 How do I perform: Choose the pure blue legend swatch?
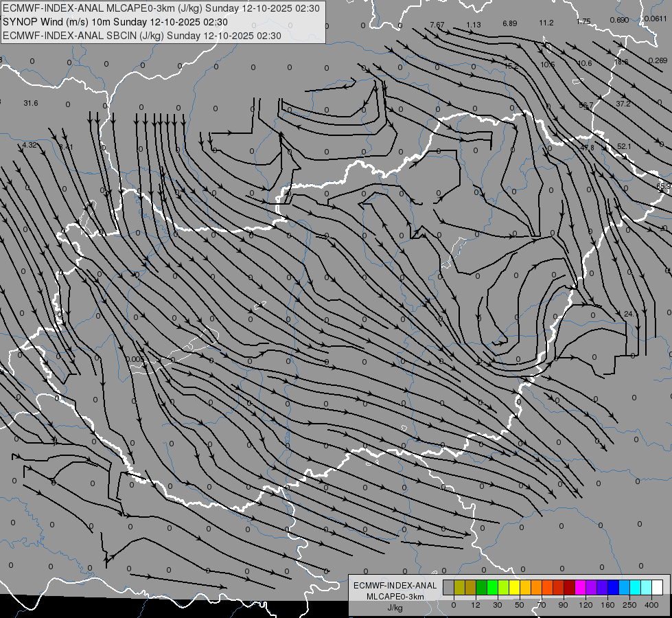(614, 587)
